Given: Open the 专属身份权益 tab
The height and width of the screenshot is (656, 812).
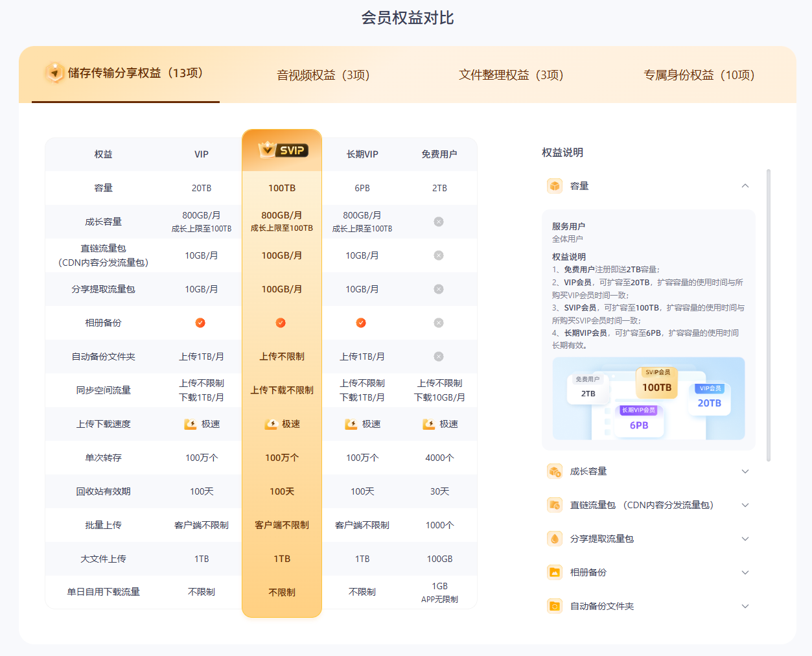Looking at the screenshot, I should [x=700, y=75].
